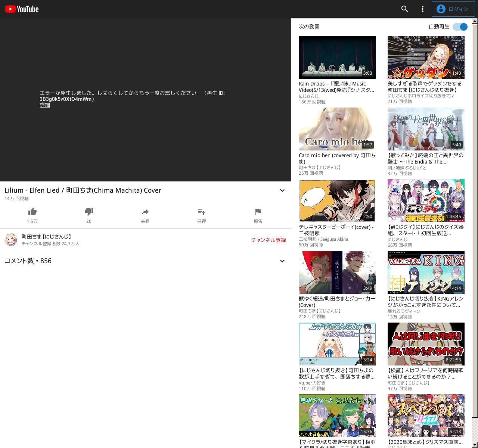The image size is (478, 448).
Task: Click the Caro mio ben video title
Action: click(337, 158)
